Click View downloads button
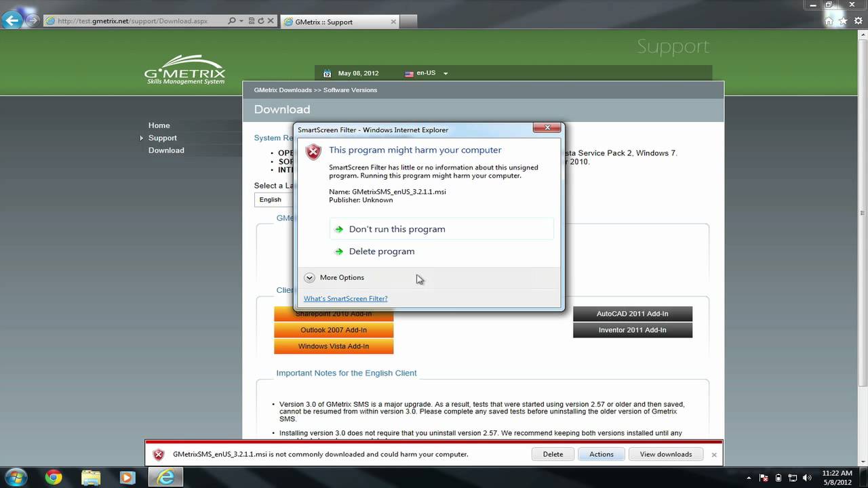This screenshot has width=868, height=488. click(x=666, y=454)
